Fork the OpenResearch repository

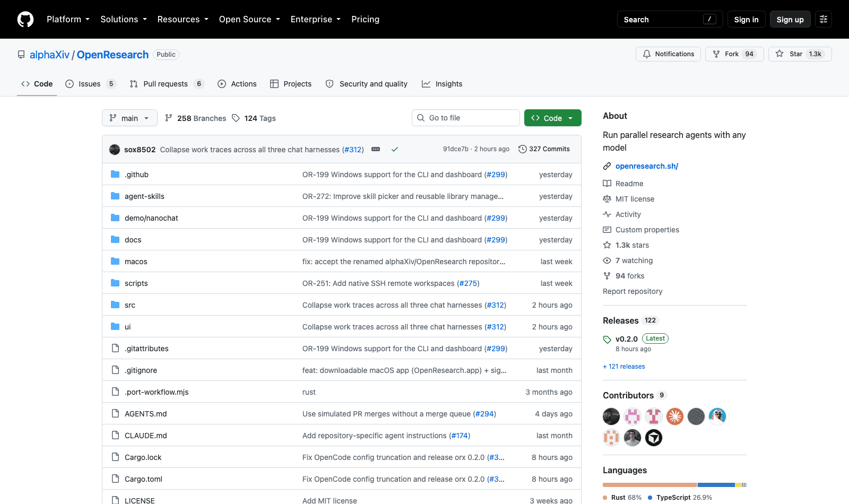tap(734, 54)
